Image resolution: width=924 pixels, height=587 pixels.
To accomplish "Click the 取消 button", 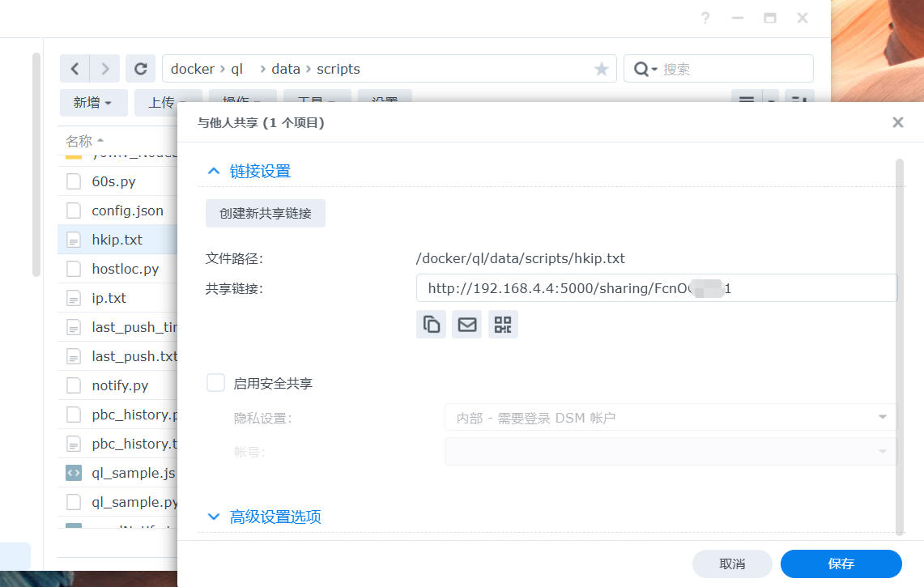I will [x=732, y=564].
